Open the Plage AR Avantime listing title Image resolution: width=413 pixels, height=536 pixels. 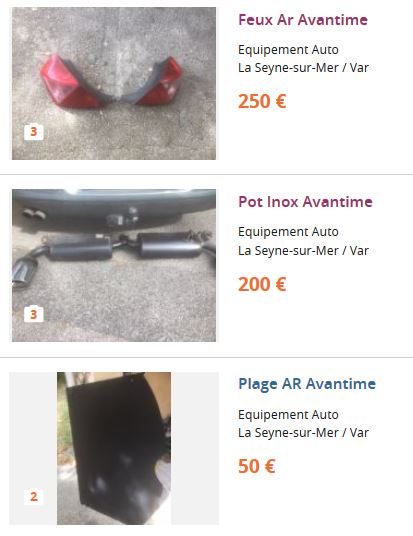point(307,384)
